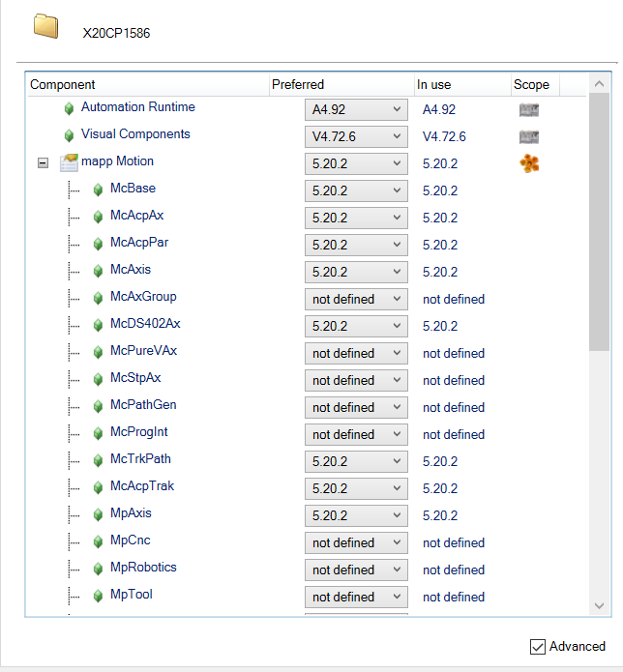
Task: Disable the Advanced checkbox
Action: 538,647
